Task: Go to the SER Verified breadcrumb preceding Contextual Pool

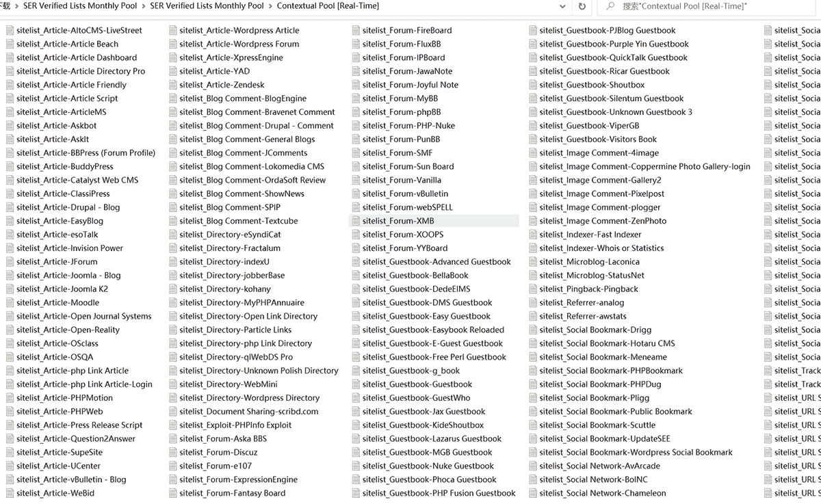Action: click(207, 6)
